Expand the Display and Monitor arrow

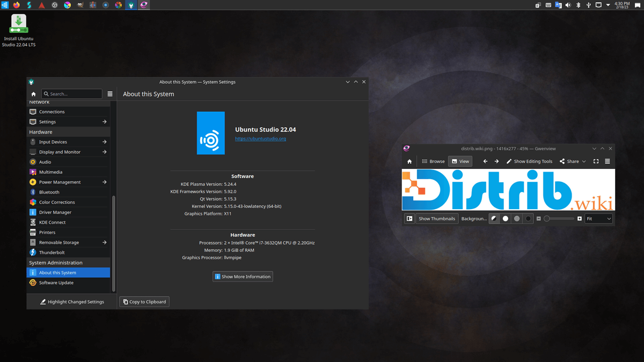pos(105,152)
